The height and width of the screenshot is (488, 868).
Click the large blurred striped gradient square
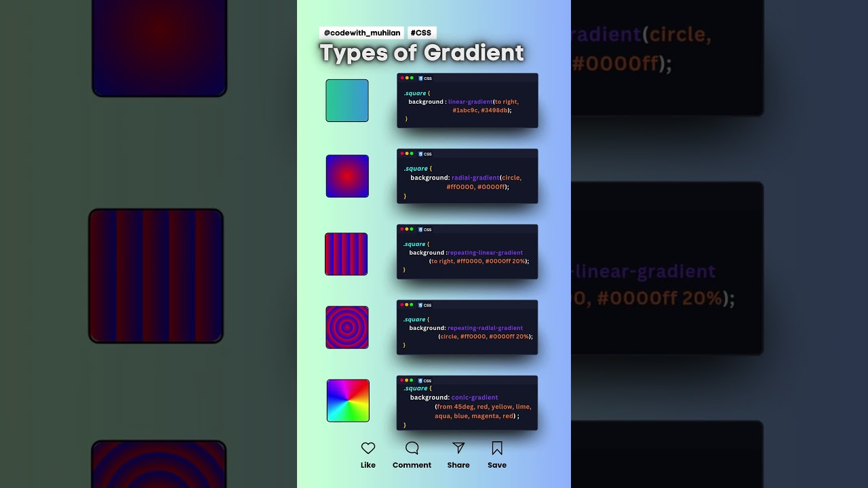coord(156,276)
